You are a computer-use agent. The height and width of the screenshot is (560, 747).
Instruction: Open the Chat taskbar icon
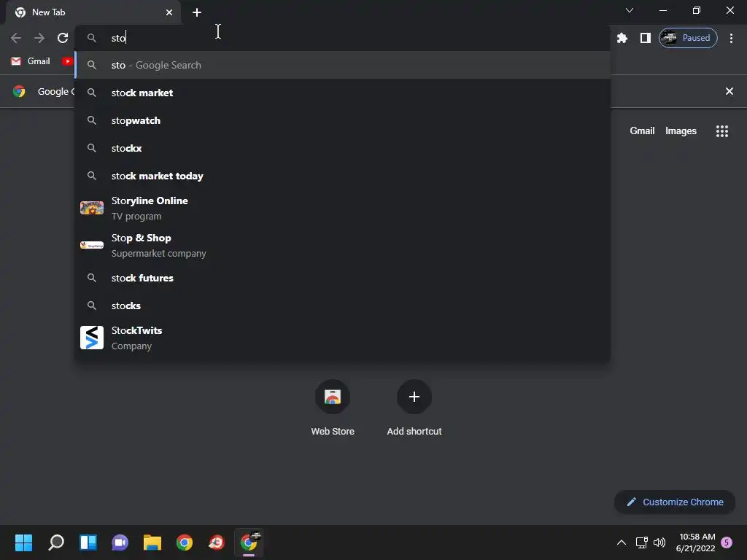point(120,542)
